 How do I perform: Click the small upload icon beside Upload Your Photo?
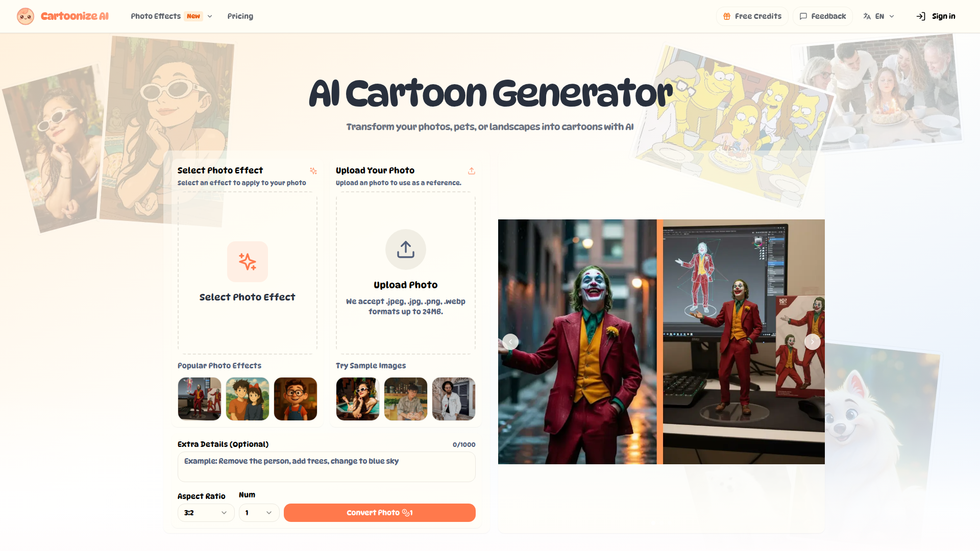[472, 171]
